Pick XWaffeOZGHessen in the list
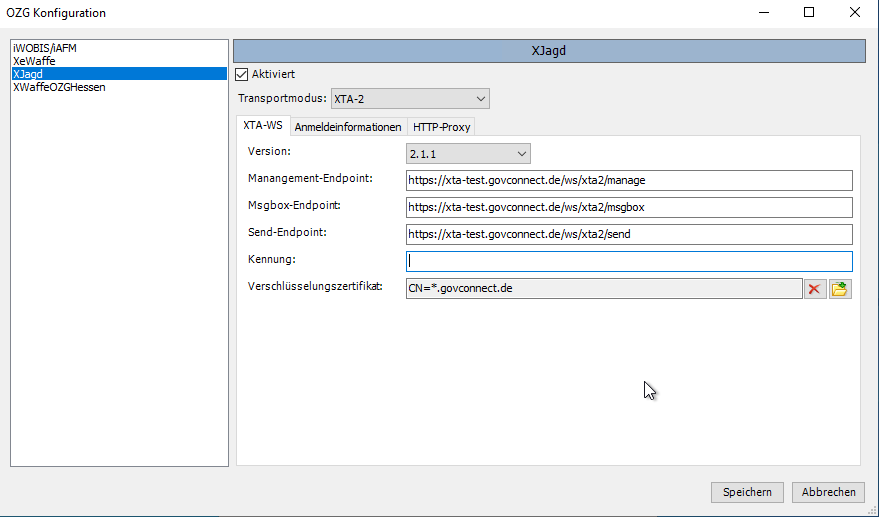Screen dimensions: 879x517 tap(59, 87)
